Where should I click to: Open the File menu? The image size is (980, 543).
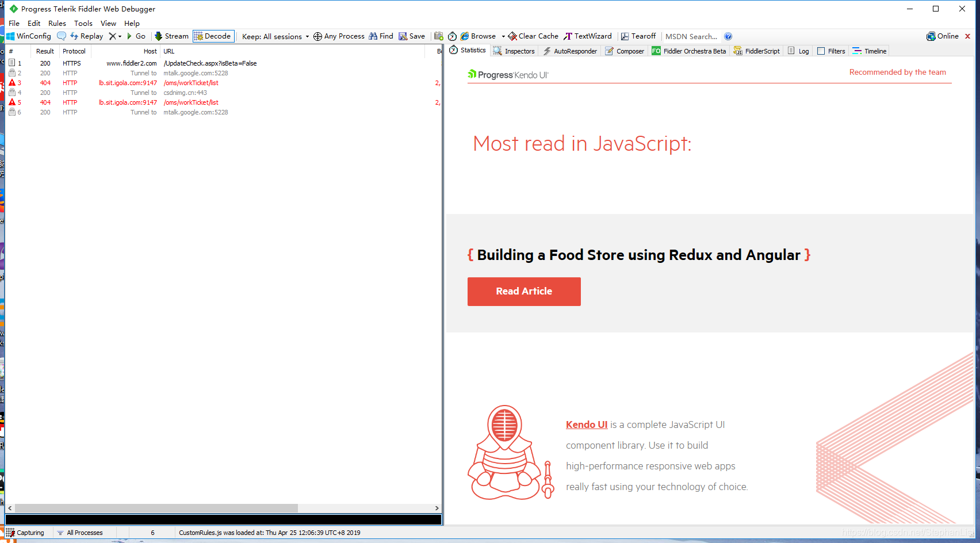[14, 24]
